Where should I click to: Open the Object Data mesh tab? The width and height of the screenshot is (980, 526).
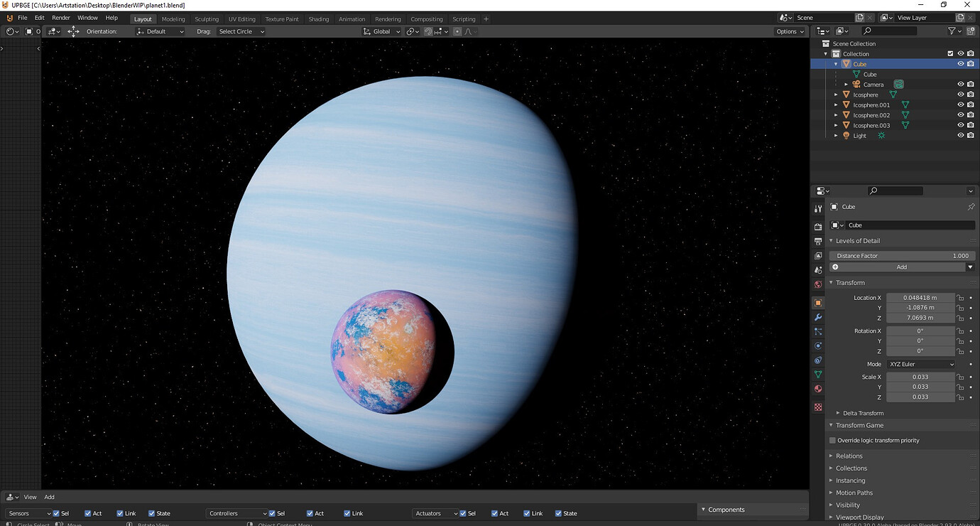[x=818, y=375]
